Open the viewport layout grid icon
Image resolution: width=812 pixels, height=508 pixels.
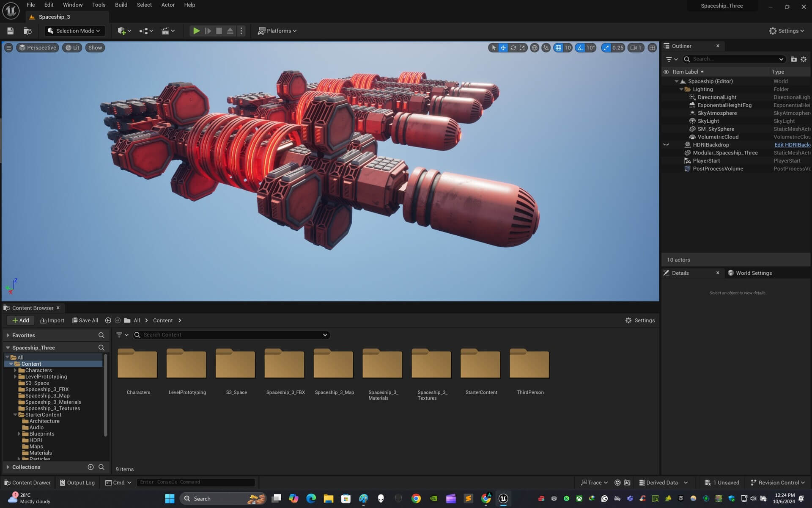652,48
